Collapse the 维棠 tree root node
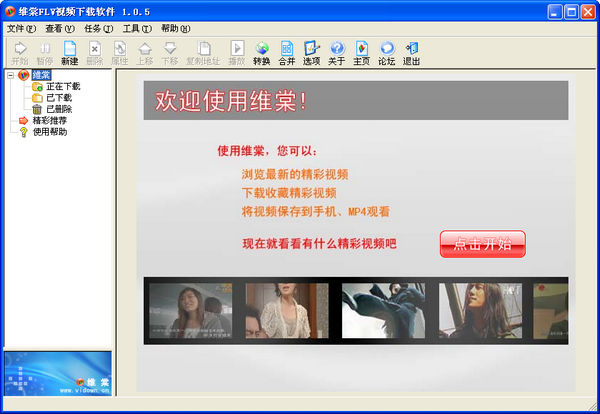This screenshot has height=414, width=600. [11, 75]
